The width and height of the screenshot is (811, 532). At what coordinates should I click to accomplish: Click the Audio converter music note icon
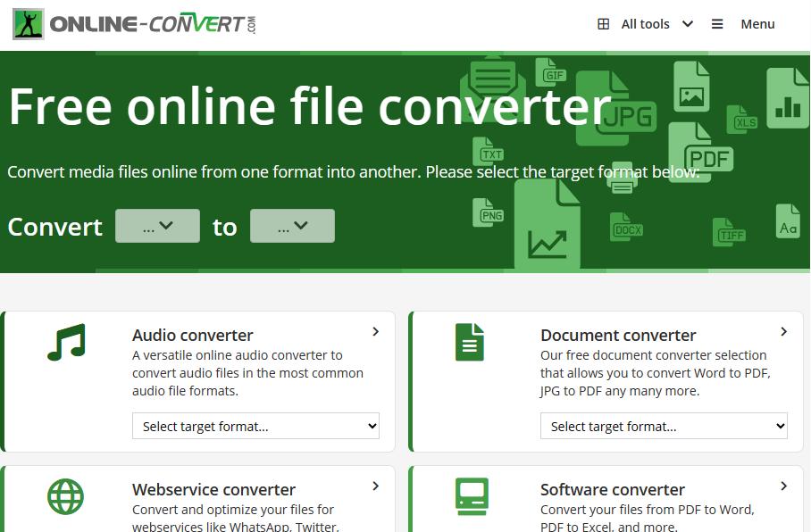click(66, 342)
